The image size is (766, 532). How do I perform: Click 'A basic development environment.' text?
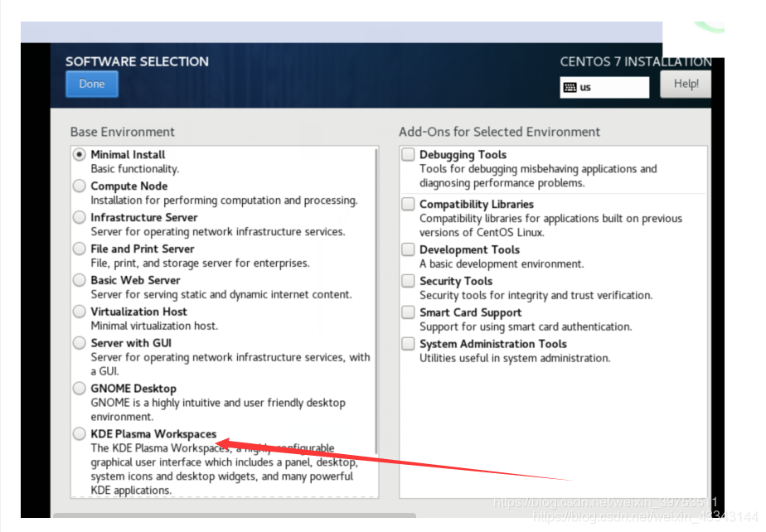[502, 264]
